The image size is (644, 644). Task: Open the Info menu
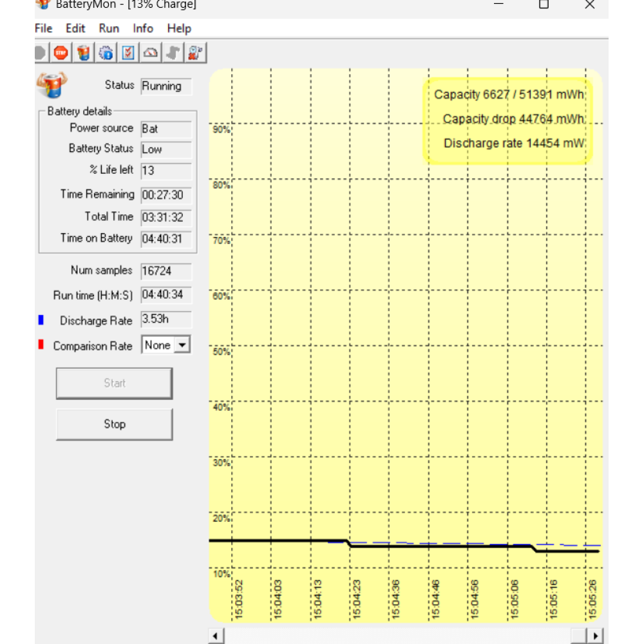(x=143, y=28)
